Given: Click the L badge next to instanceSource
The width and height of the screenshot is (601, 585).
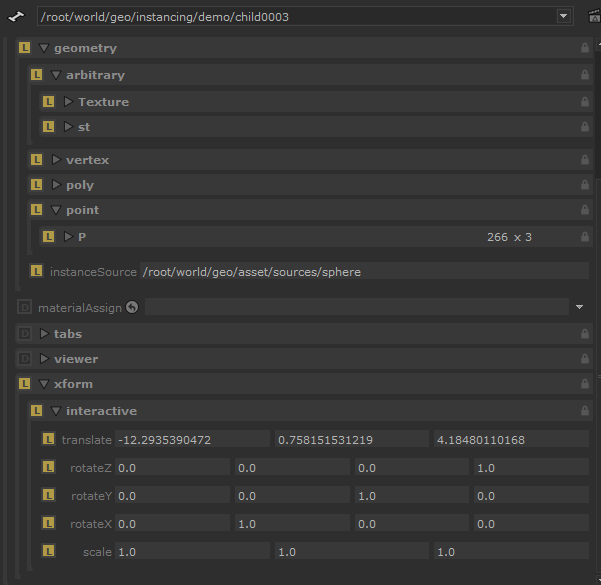Looking at the screenshot, I should 36,271.
